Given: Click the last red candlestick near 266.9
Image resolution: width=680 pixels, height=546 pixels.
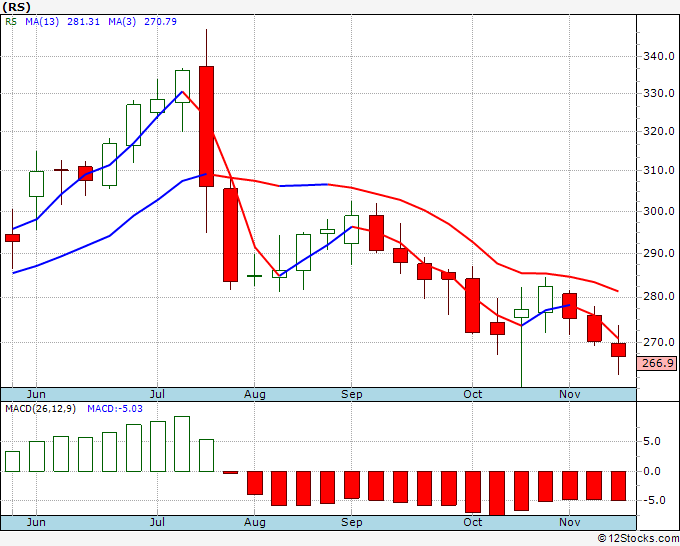Looking at the screenshot, I should coord(618,350).
